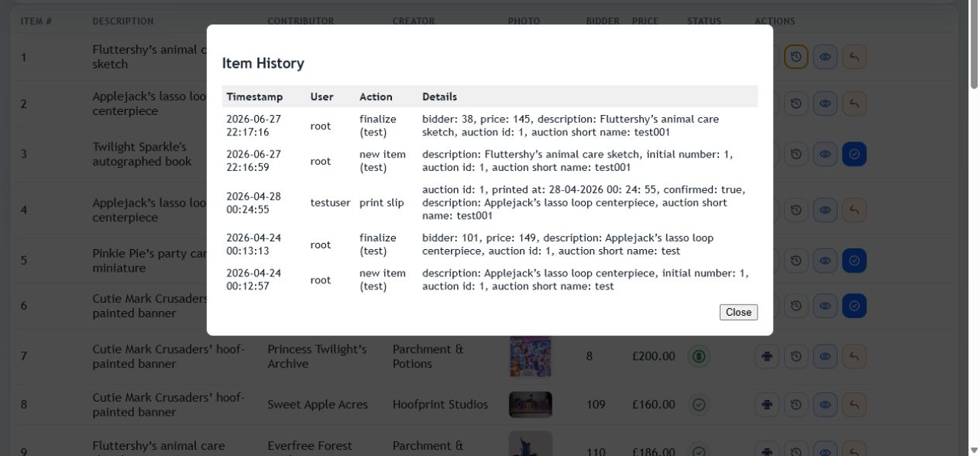
Task: Open the item 8 photo thumbnail
Action: [x=530, y=405]
